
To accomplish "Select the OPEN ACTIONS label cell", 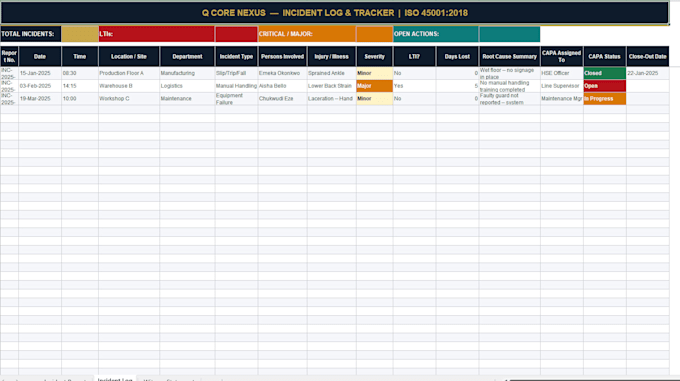I will pos(436,34).
